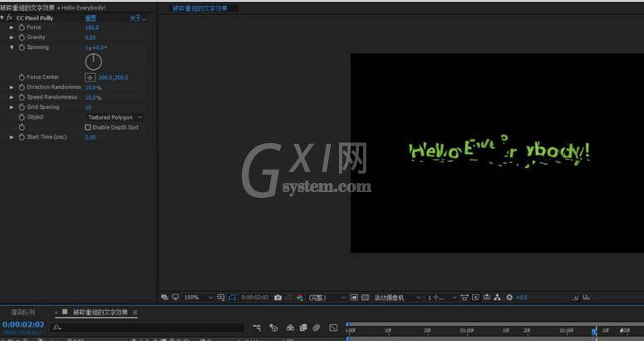This screenshot has width=644, height=341.
Task: Click the timeline search magnifier icon
Action: (x=57, y=328)
